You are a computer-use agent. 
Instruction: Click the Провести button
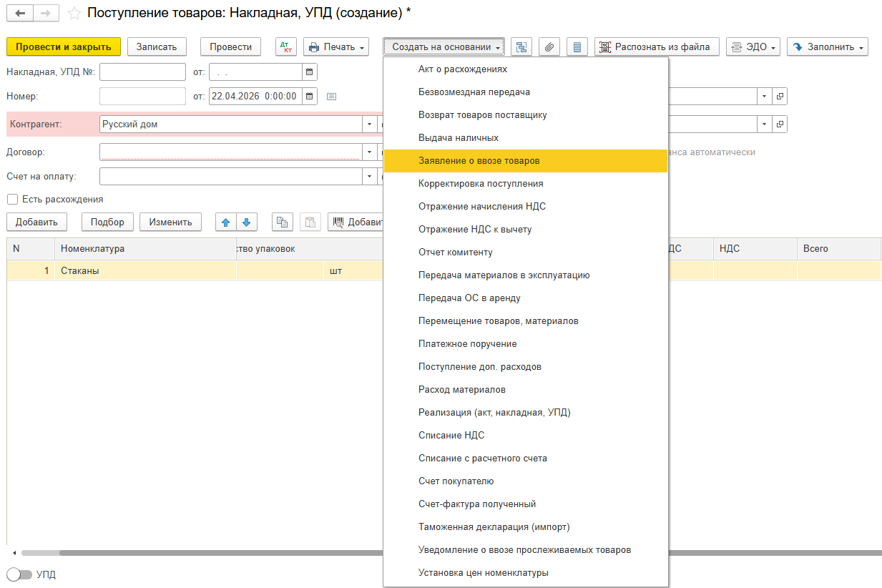coord(231,47)
